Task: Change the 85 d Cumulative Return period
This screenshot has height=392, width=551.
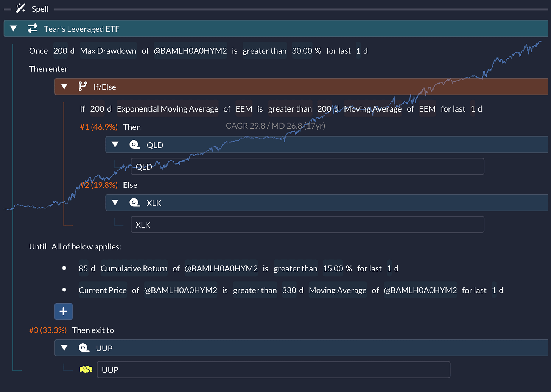Action: [83, 268]
